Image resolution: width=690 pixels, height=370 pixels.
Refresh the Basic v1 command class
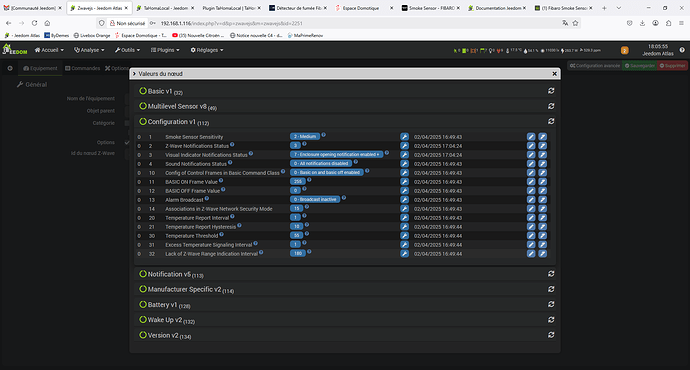(x=551, y=91)
